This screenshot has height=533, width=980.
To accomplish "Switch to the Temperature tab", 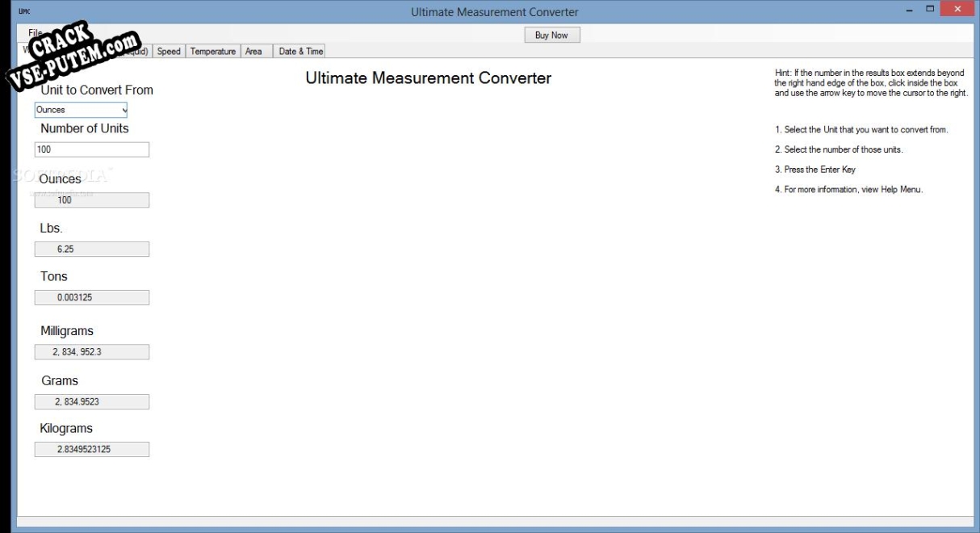I will coord(213,52).
